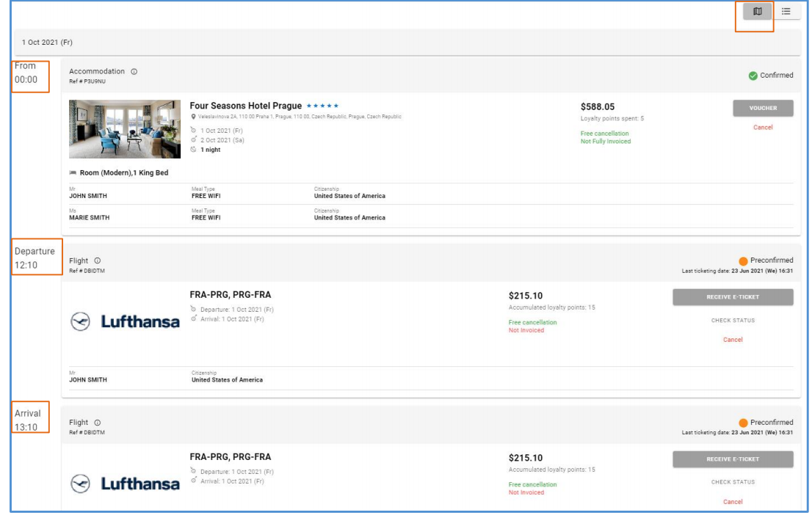This screenshot has width=812, height=518.
Task: Switch to the list view icon
Action: click(x=786, y=12)
